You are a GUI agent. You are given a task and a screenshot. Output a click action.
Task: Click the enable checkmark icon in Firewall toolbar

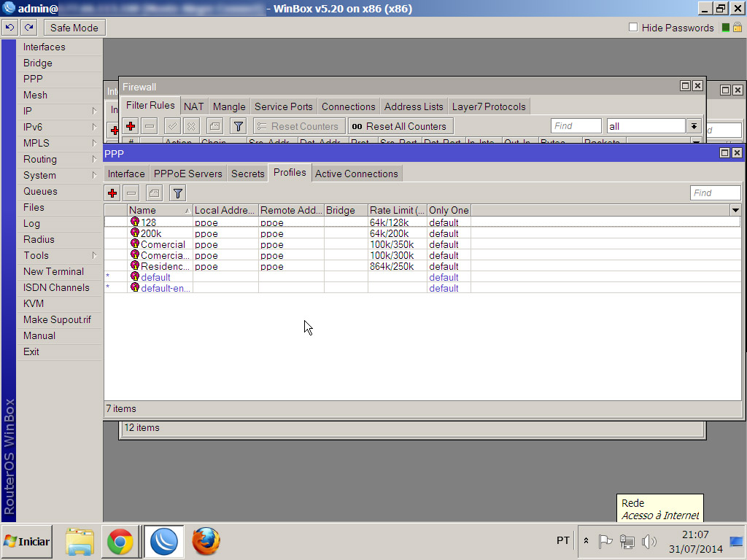[172, 126]
